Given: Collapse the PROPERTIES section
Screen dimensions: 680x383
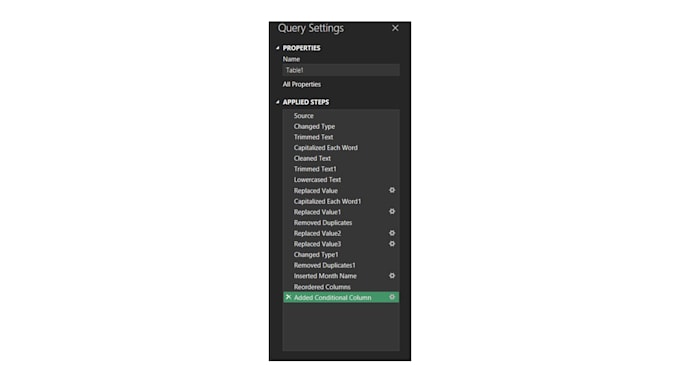Looking at the screenshot, I should click(x=278, y=48).
